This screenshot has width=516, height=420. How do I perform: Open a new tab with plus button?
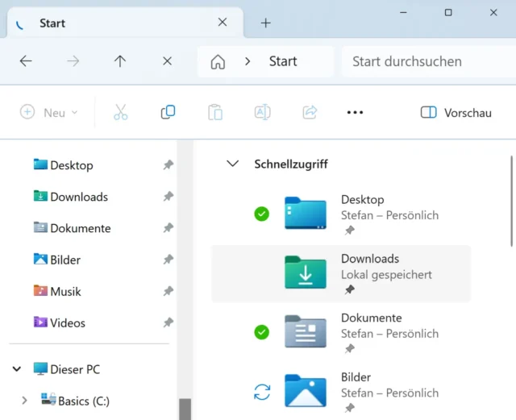(x=265, y=23)
